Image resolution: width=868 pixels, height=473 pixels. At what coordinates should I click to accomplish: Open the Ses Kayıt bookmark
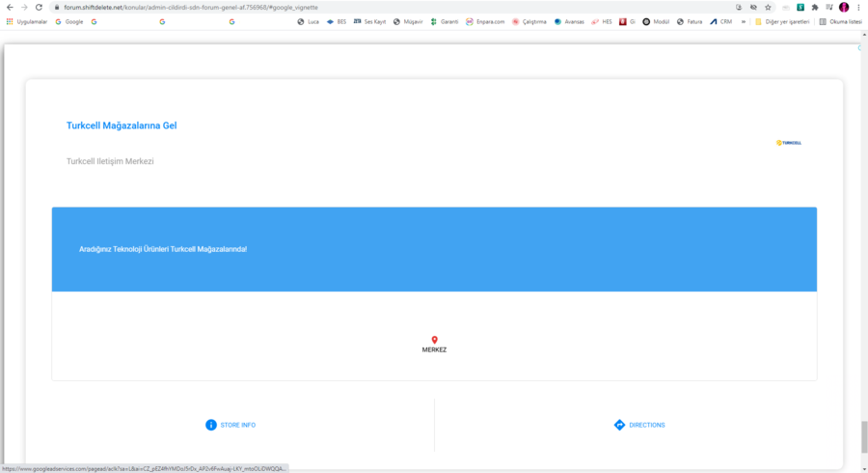[369, 21]
